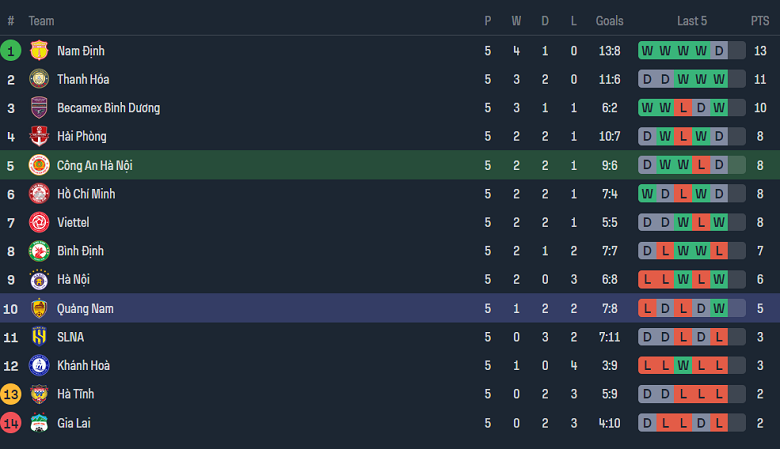This screenshot has width=780, height=449.
Task: Click the Hải Phòng club crest
Action: click(39, 136)
